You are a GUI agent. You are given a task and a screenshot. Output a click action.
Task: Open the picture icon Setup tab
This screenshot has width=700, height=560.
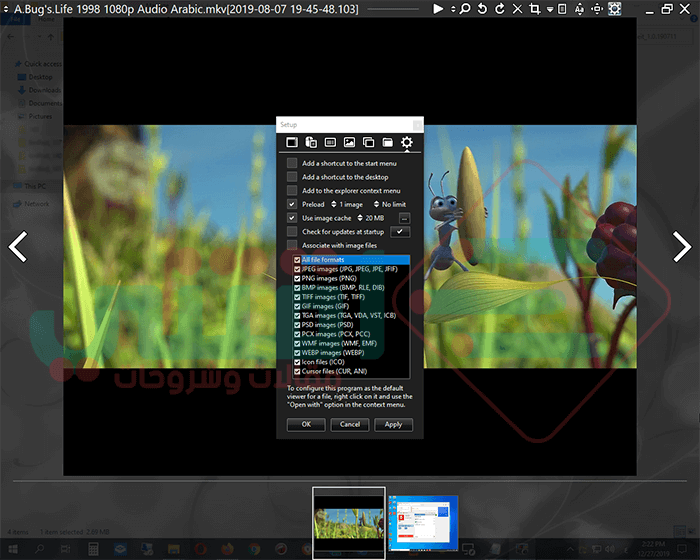[349, 142]
